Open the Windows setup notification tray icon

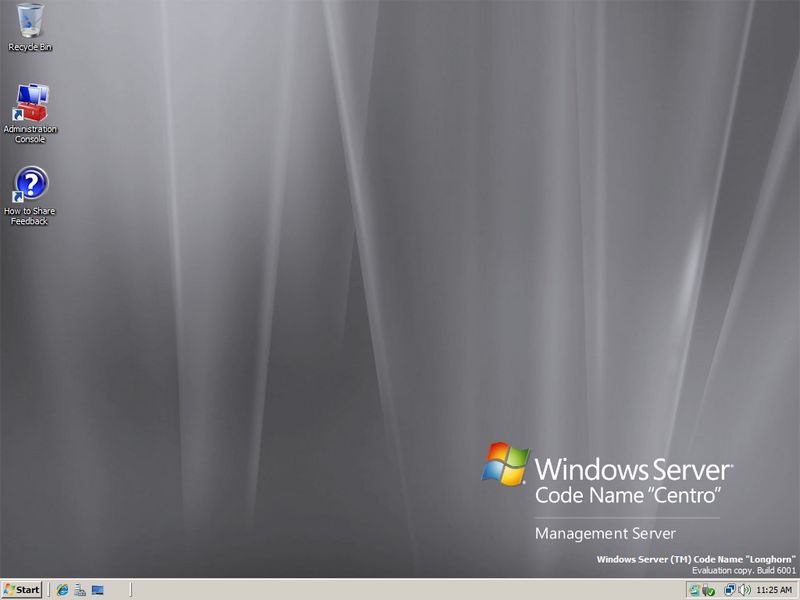point(694,589)
